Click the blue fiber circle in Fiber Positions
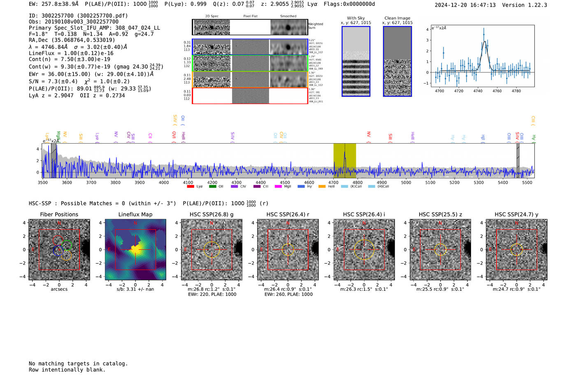 (58, 251)
